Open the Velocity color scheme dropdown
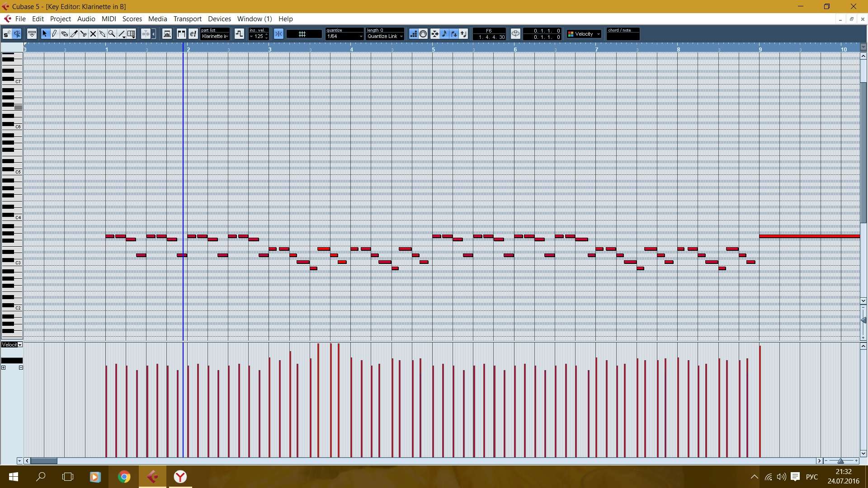This screenshot has height=488, width=868. click(584, 34)
